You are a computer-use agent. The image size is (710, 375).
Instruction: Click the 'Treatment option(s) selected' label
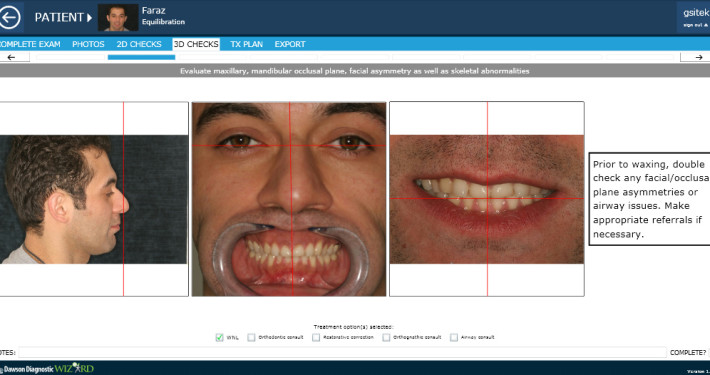click(354, 327)
